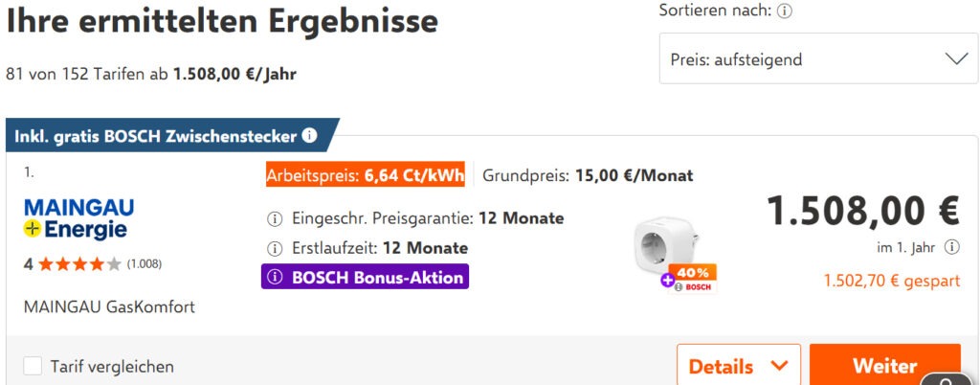The width and height of the screenshot is (980, 385).
Task: Click the sort dropdown chevron arrow
Action: point(956,59)
